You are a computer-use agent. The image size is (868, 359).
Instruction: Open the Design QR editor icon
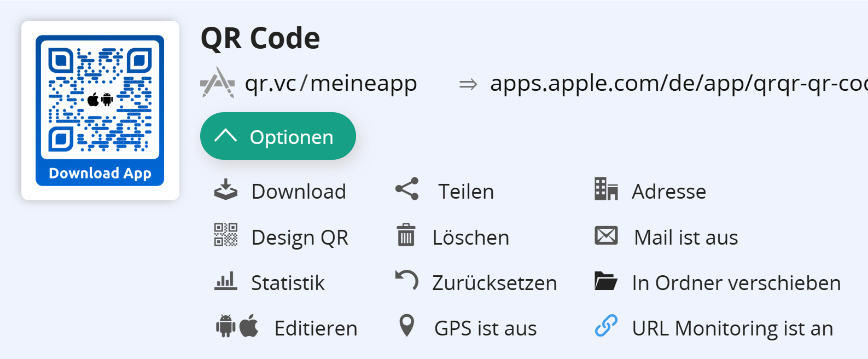point(225,236)
